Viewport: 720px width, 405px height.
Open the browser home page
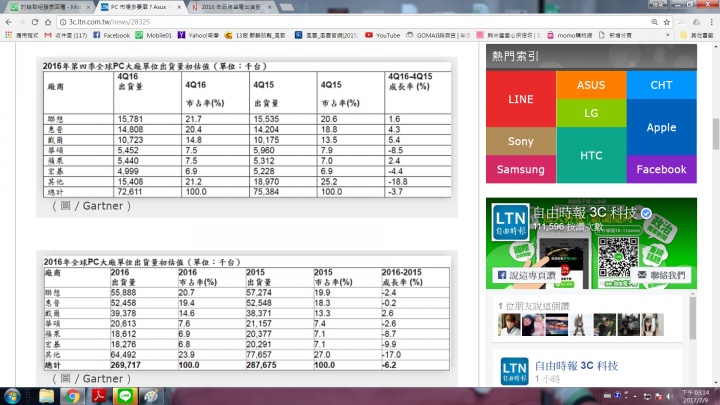pos(48,22)
